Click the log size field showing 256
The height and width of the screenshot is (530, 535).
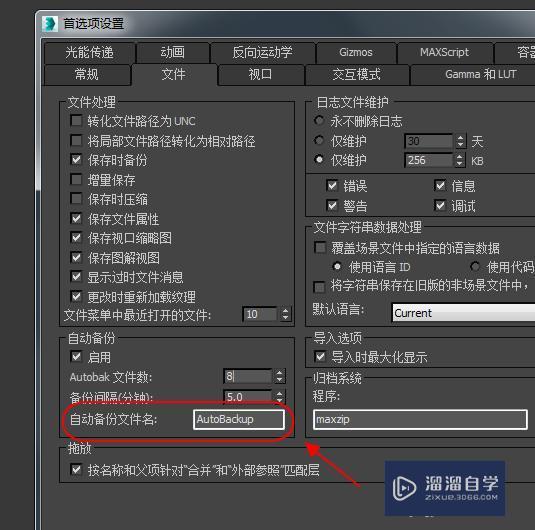coord(429,160)
